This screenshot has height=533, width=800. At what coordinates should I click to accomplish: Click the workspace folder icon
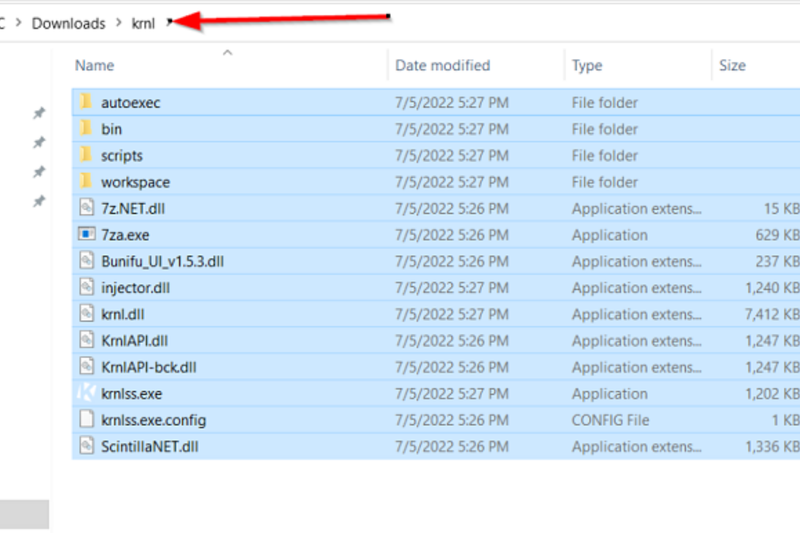coord(86,181)
